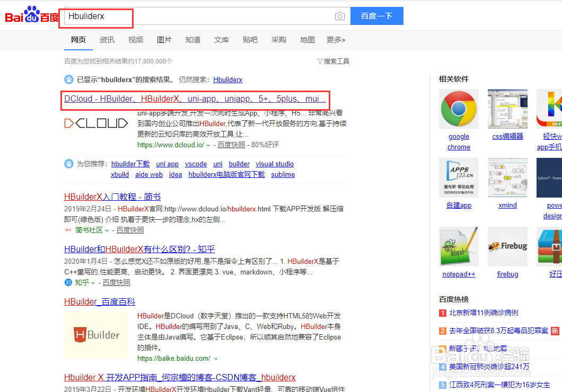
Task: Open 自建app related software link
Action: pyautogui.click(x=459, y=206)
